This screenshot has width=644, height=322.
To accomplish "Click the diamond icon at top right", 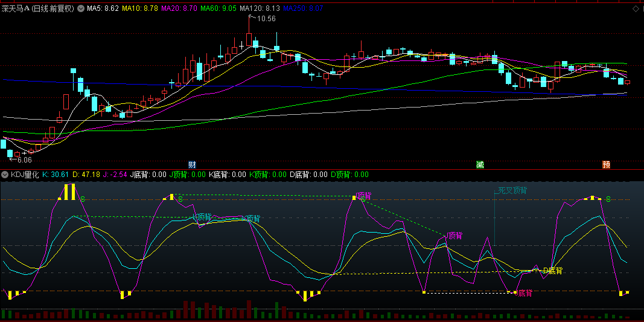I will pyautogui.click(x=636, y=8).
